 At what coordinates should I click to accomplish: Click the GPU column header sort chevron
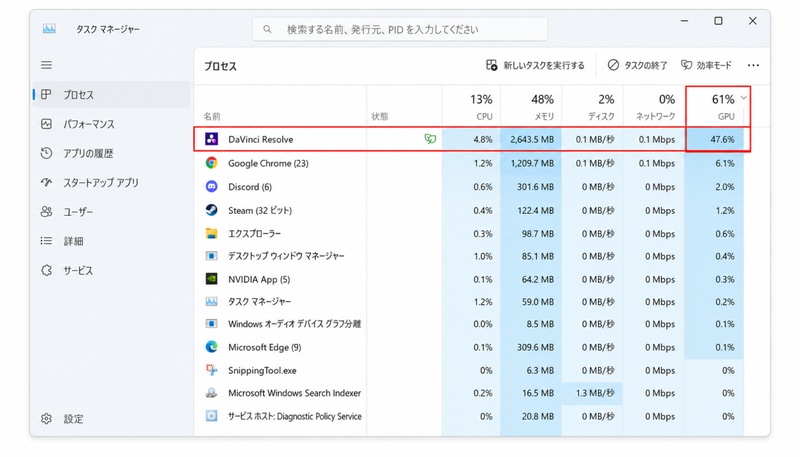[x=744, y=97]
